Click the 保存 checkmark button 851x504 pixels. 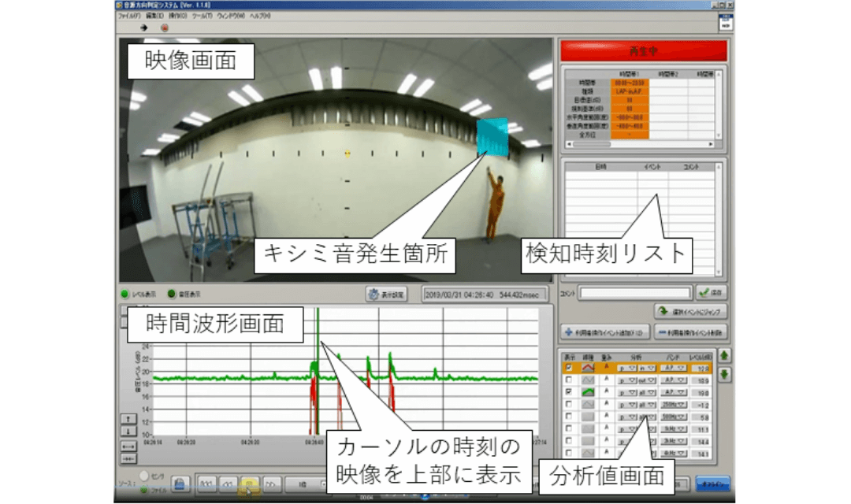click(712, 293)
